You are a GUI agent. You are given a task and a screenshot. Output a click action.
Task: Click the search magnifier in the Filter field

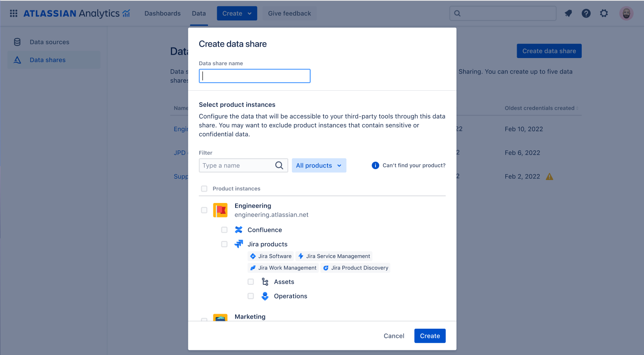click(279, 165)
